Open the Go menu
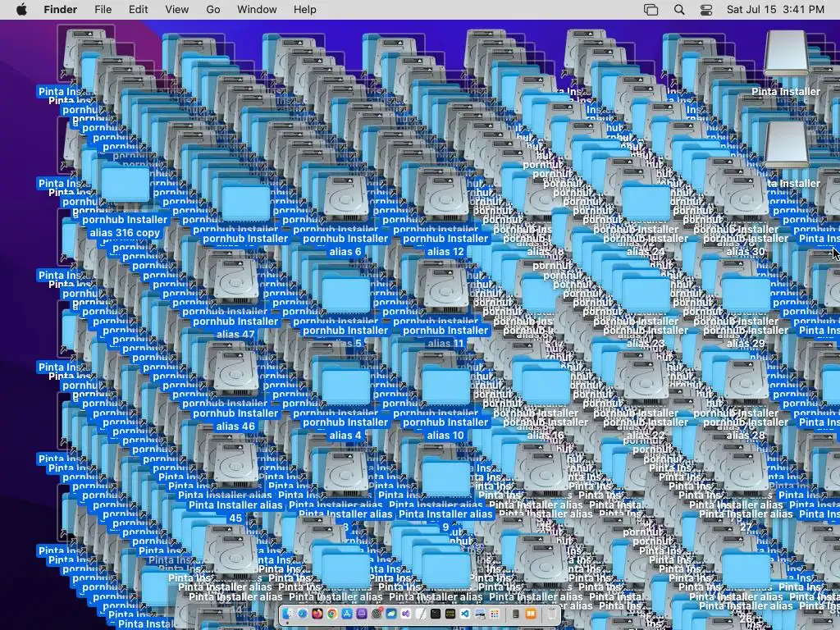Image resolution: width=840 pixels, height=630 pixels. click(213, 10)
